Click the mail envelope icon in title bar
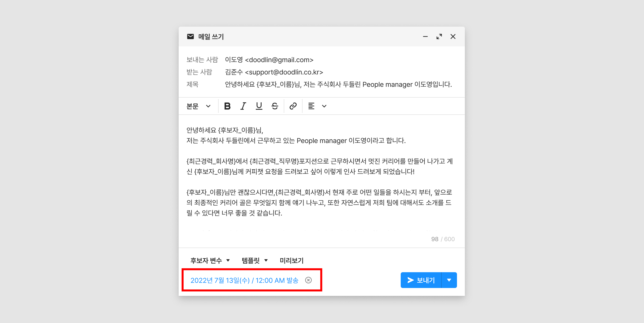 pos(190,36)
